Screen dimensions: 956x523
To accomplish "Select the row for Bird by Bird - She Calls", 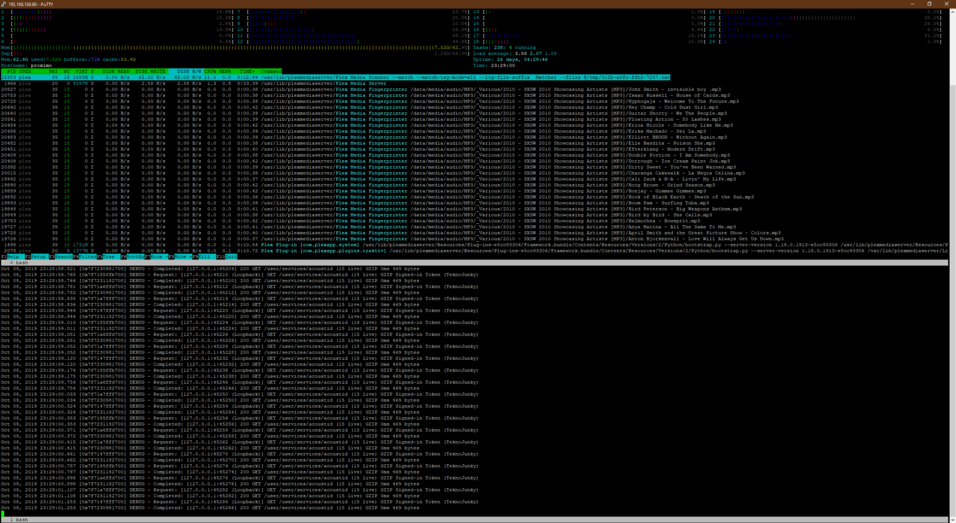I will click(357, 215).
